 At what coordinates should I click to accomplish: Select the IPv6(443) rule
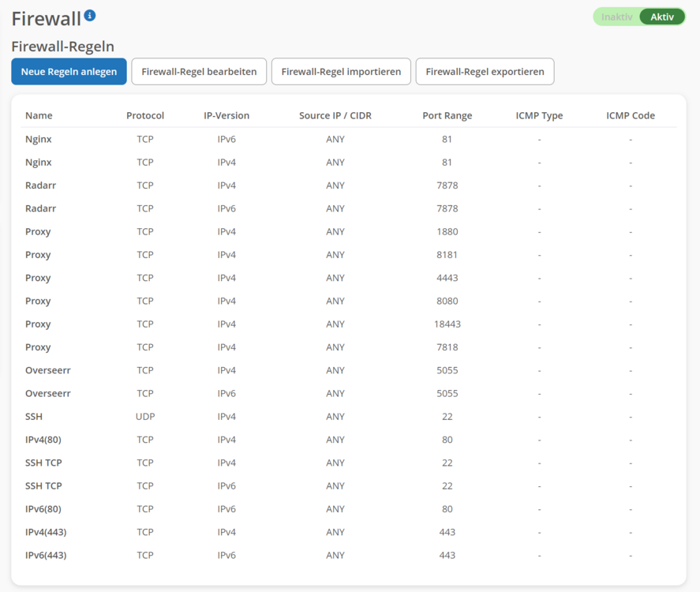[x=46, y=556]
